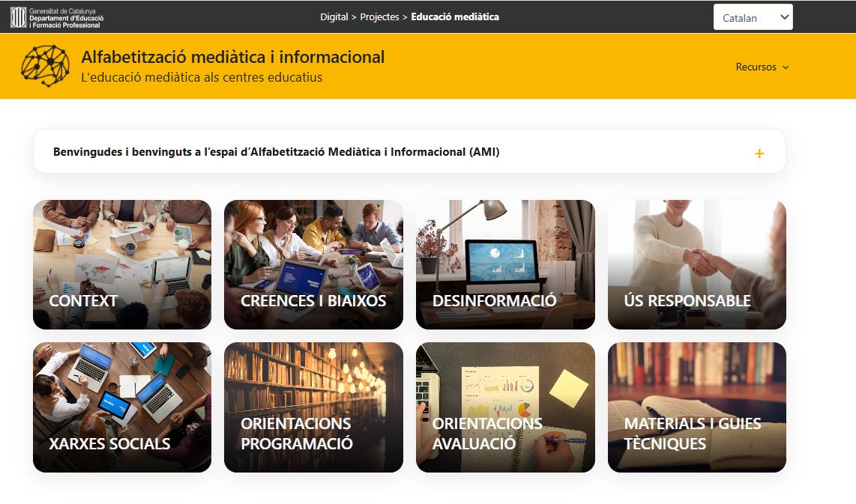Open the CONTEXT tile
Viewport: 856px width, 504px height.
pos(122,264)
